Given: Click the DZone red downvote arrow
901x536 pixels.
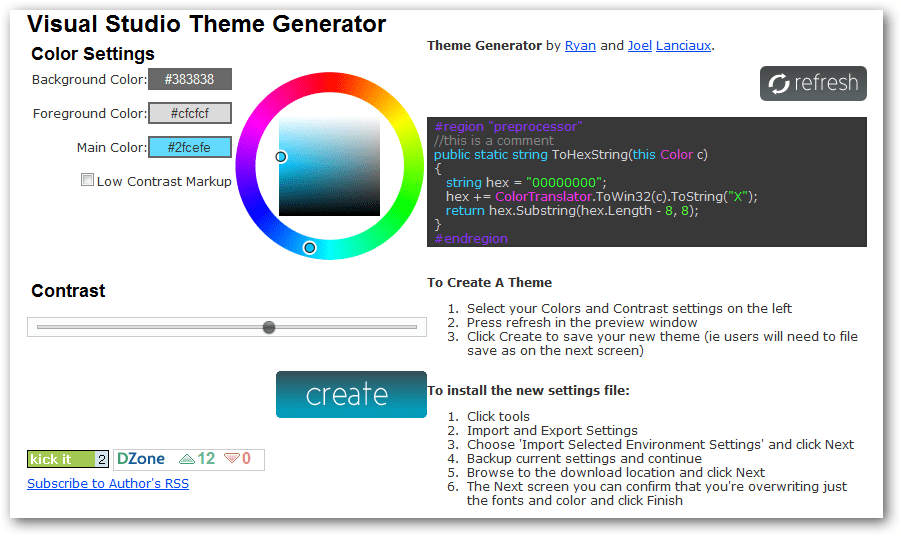Looking at the screenshot, I should click(232, 458).
